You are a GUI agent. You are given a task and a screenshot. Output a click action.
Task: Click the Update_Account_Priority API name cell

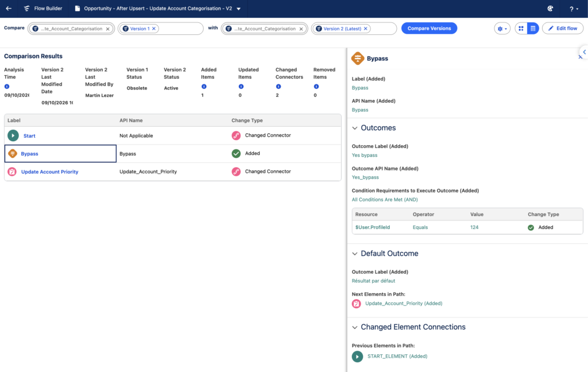click(x=148, y=172)
